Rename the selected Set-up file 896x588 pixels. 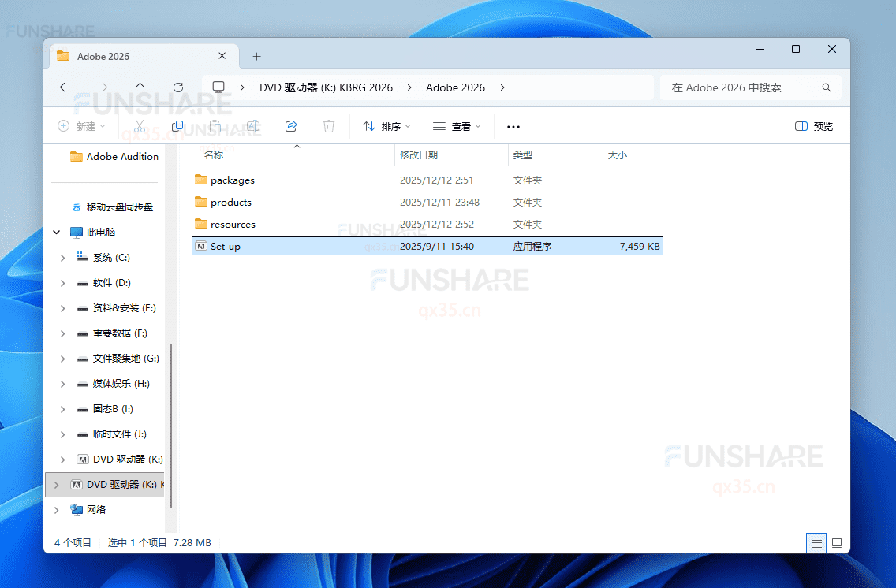click(x=253, y=126)
